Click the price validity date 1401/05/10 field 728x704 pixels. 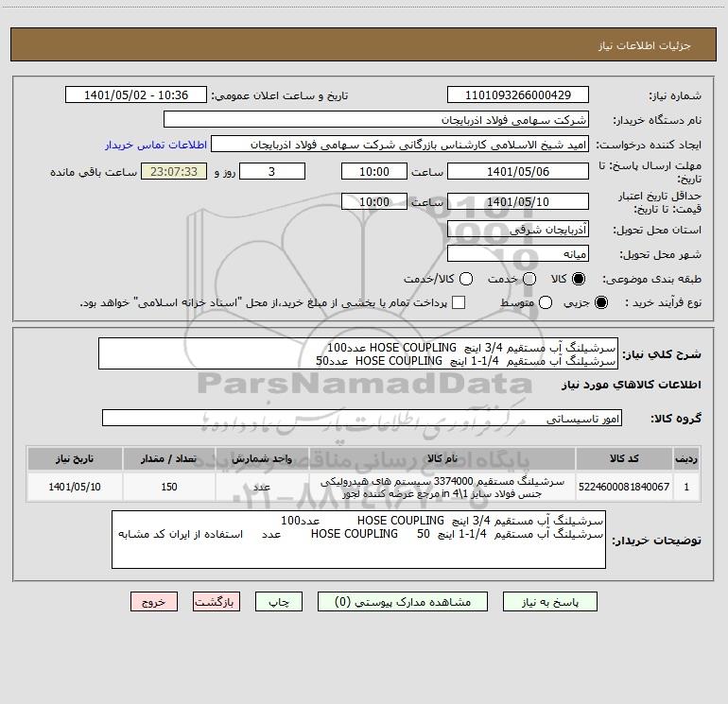[518, 201]
